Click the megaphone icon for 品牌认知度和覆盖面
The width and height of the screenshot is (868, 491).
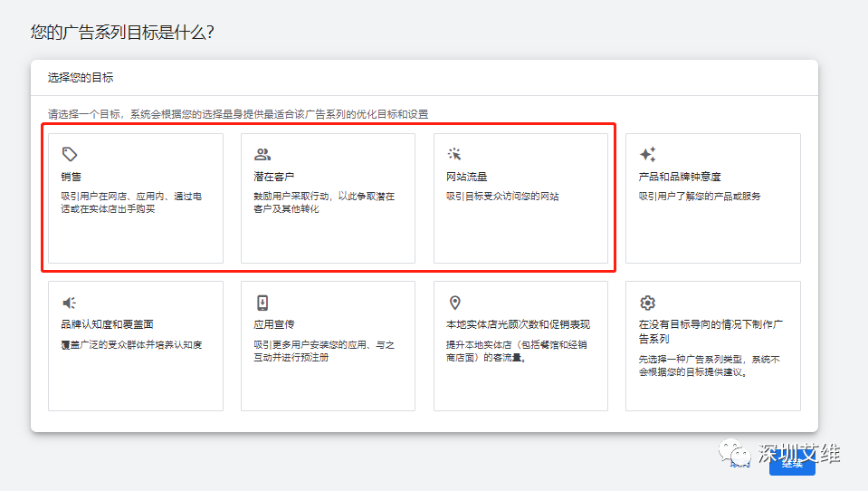point(70,303)
